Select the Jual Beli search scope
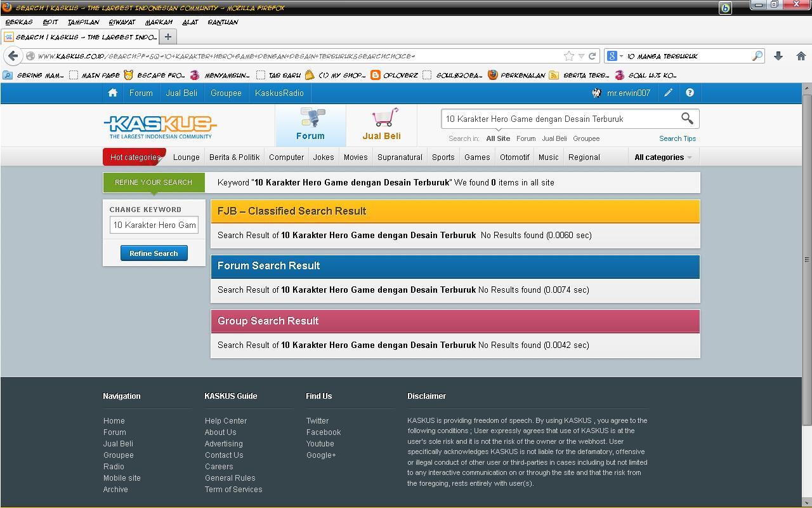Viewport: 812px width, 508px height. (554, 138)
